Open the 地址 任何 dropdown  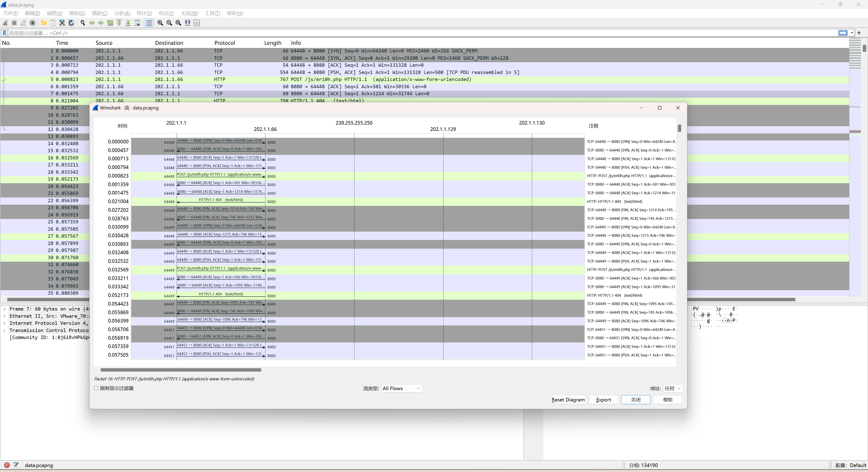pyautogui.click(x=673, y=388)
